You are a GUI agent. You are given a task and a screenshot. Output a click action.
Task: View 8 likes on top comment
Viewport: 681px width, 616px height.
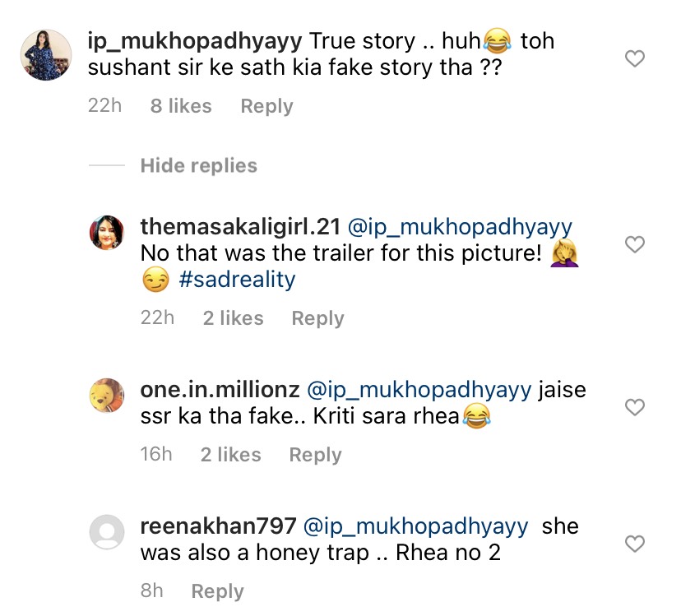tap(181, 107)
